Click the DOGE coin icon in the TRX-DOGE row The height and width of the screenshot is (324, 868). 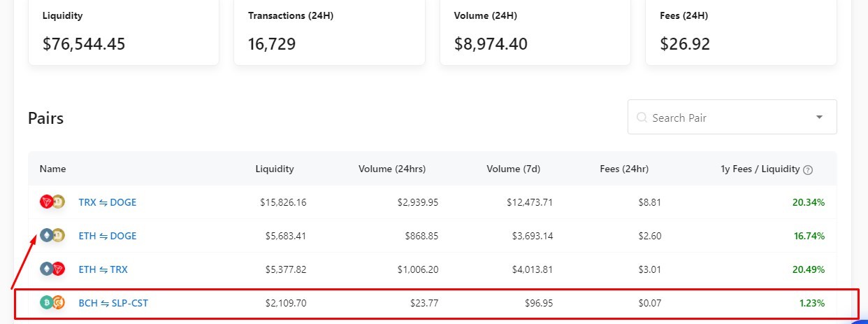point(58,202)
